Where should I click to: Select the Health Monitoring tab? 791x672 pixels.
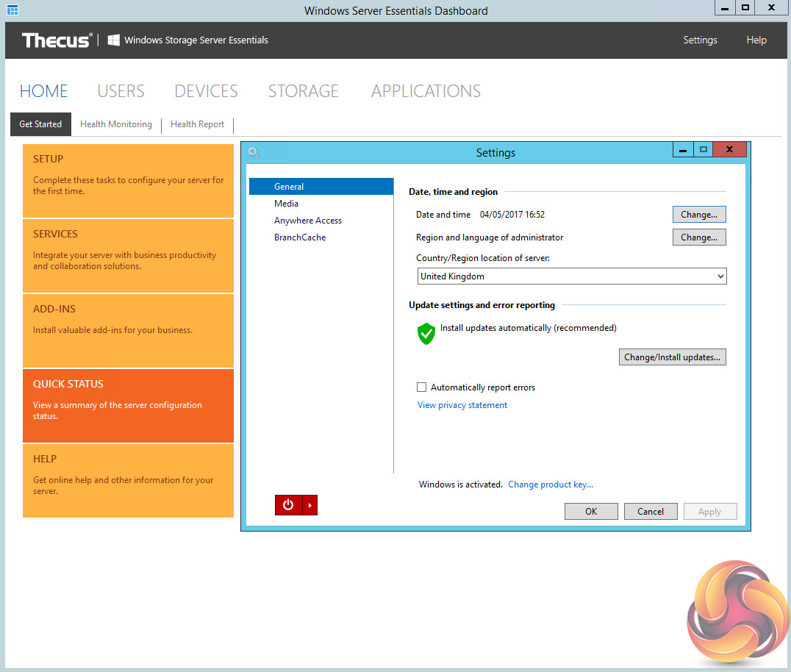(x=116, y=124)
